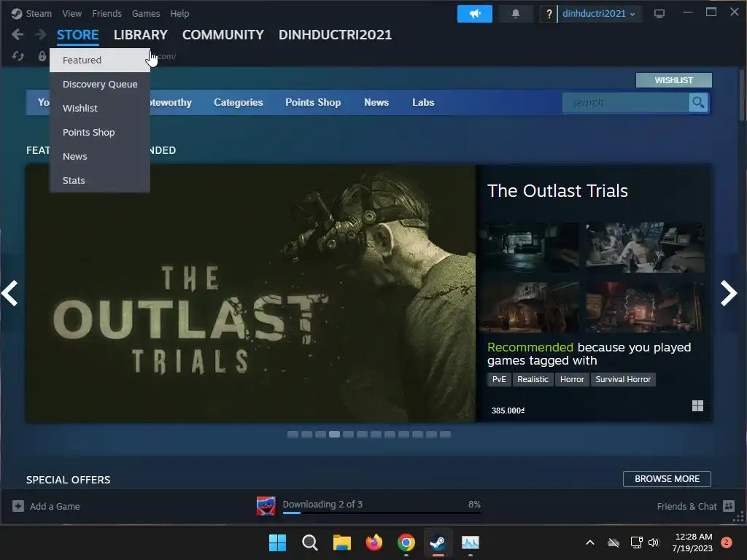Choose Points Shop in the Store dropdown

pyautogui.click(x=99, y=132)
